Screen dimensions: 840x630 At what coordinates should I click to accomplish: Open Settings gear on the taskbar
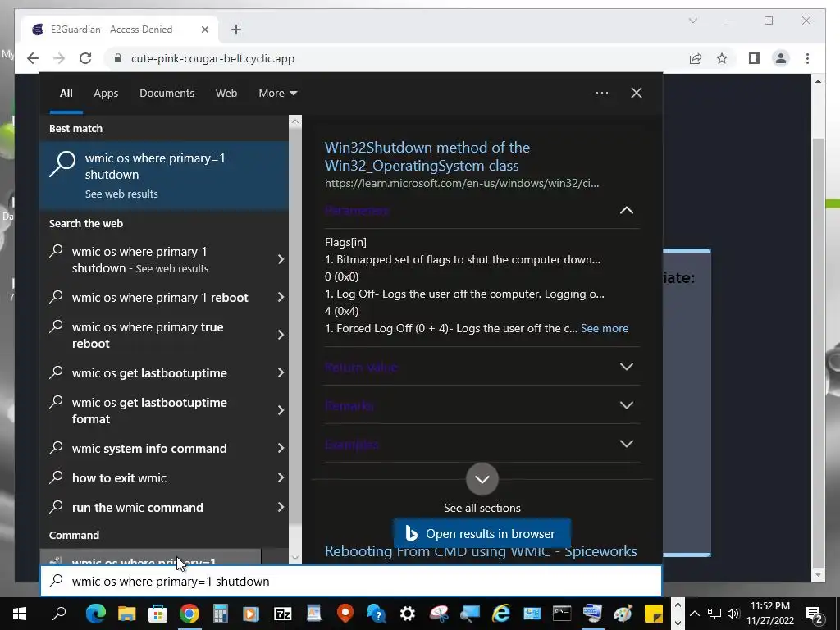407,614
